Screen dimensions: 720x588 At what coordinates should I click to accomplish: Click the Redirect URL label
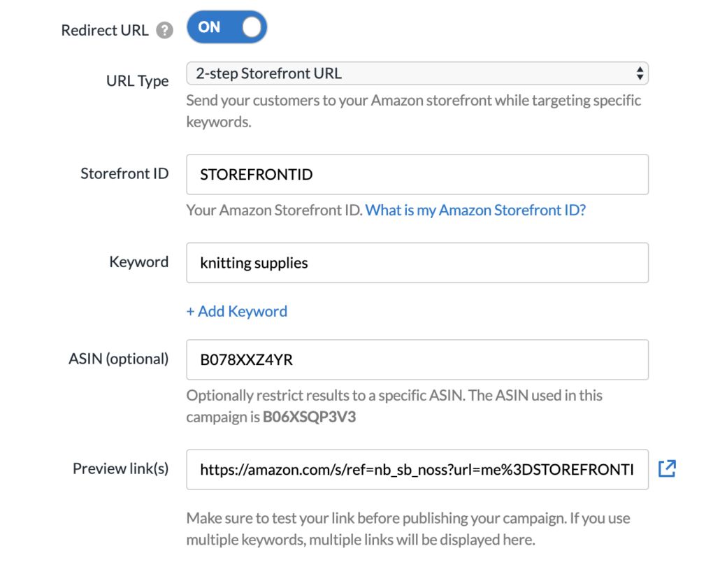point(105,31)
